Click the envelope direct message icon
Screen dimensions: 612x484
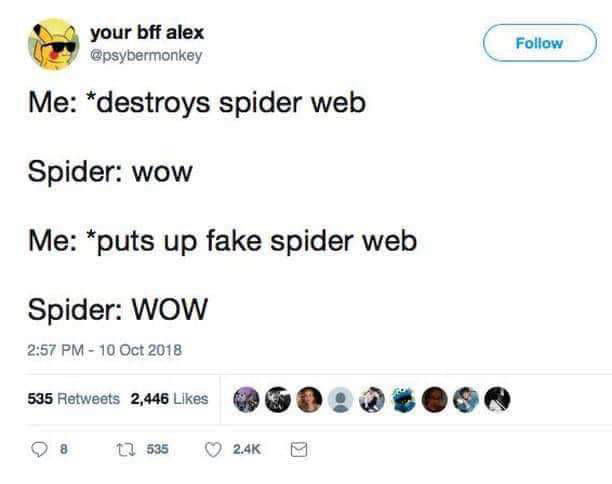(x=299, y=450)
